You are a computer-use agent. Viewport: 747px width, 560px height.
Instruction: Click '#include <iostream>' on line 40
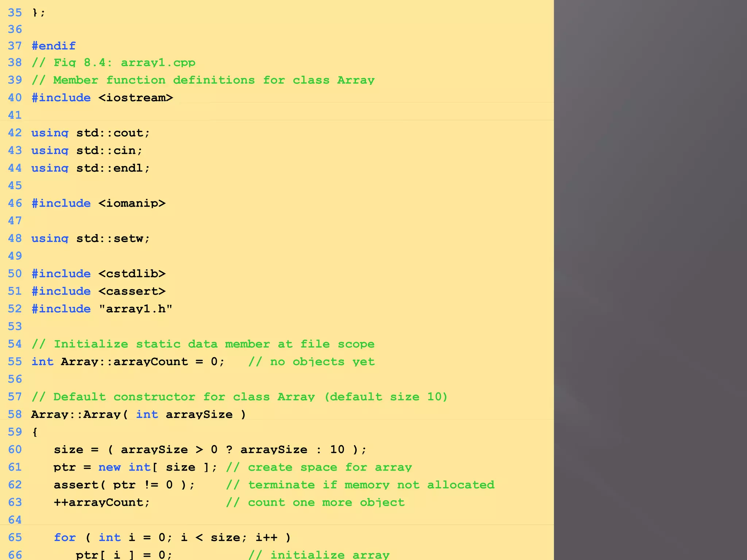click(x=102, y=98)
